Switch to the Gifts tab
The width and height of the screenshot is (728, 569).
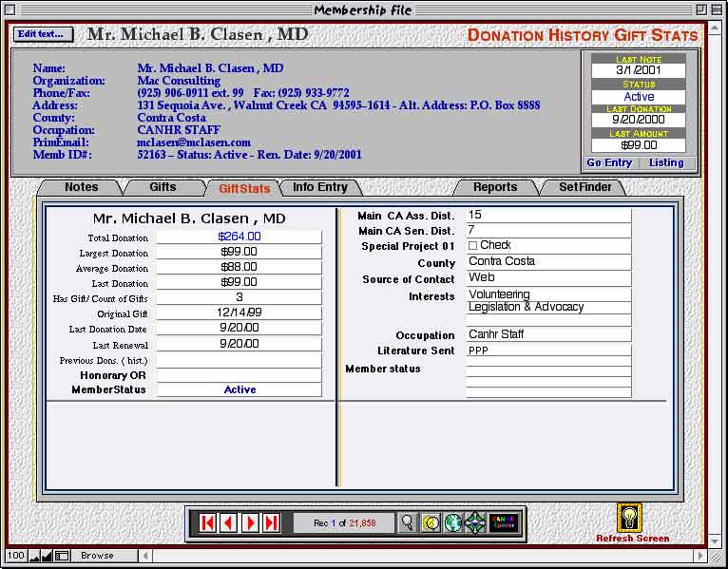[x=163, y=187]
